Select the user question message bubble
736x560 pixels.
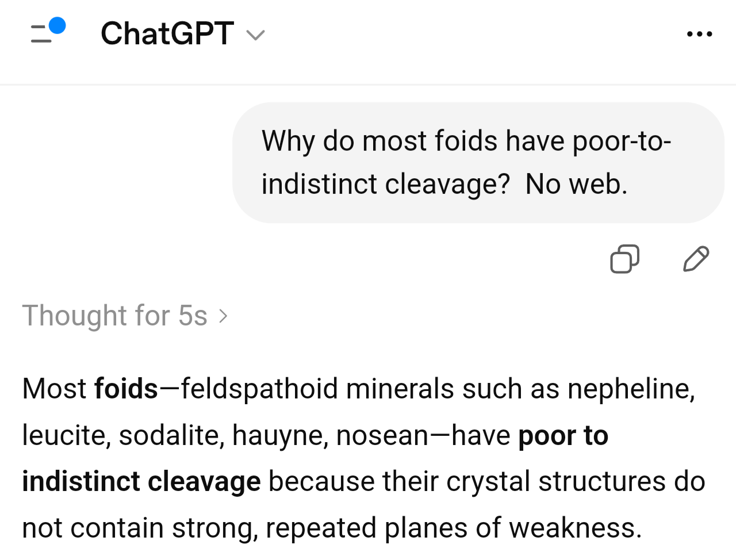(x=478, y=163)
